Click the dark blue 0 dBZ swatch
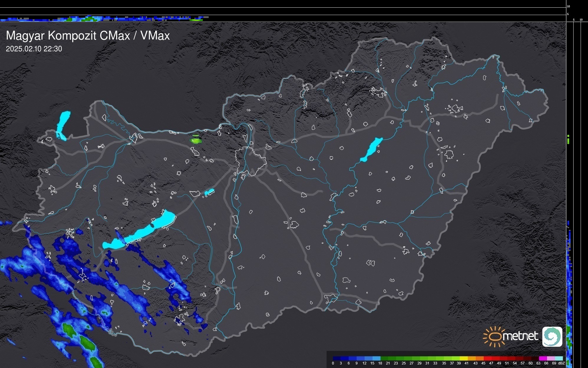Screen dimensions: 588x368 (x=337, y=358)
